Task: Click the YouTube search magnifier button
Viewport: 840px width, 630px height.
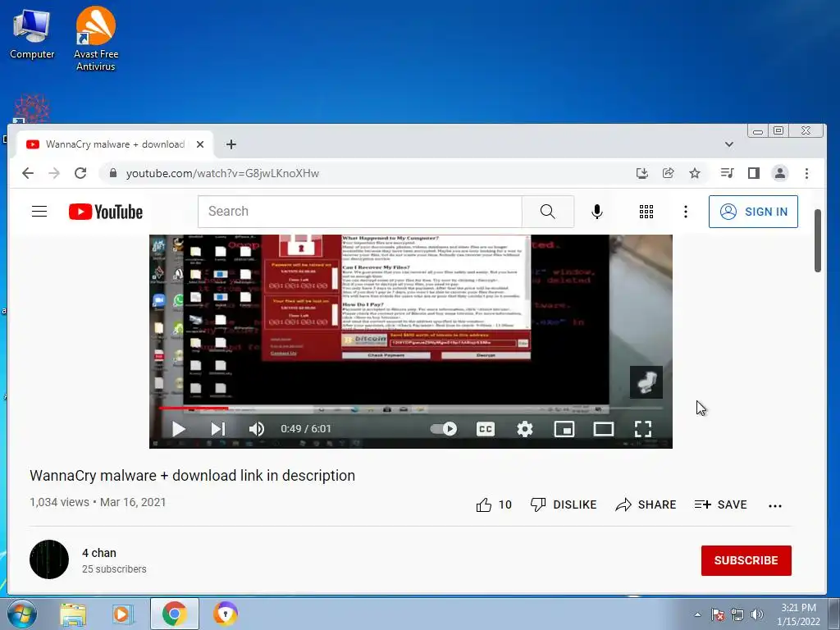Action: click(547, 212)
